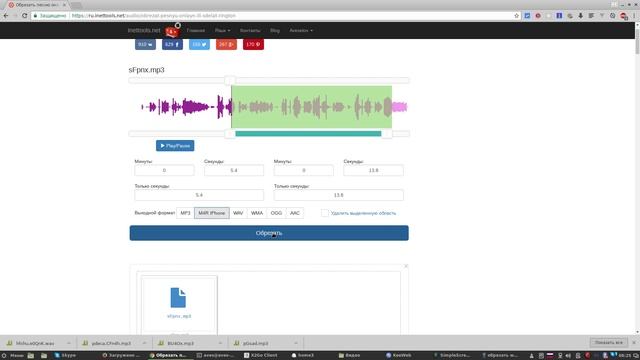Screen dimensions: 640x360
Task: Switch to the active audio-cutter browser tab
Action: 37,5
